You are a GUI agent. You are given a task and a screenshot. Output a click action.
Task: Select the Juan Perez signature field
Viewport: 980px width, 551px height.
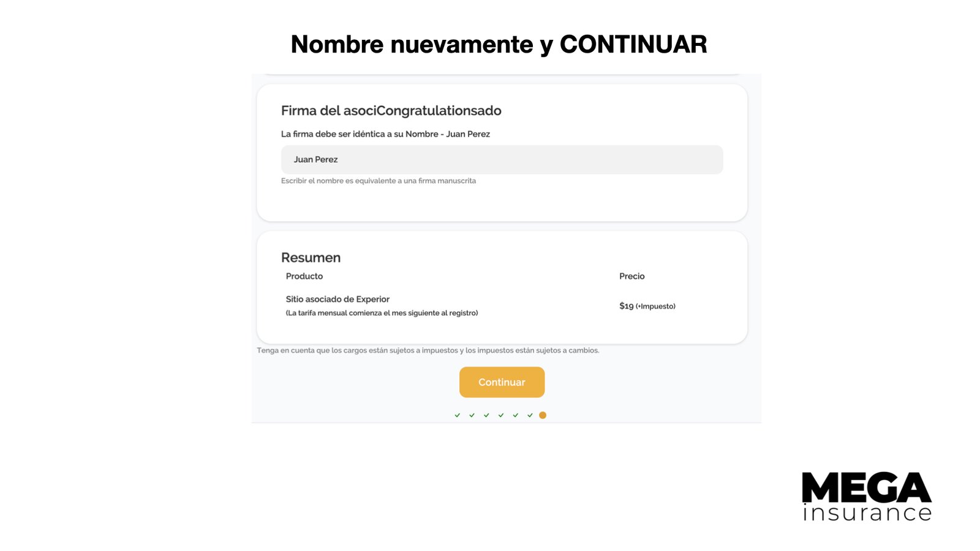point(502,159)
